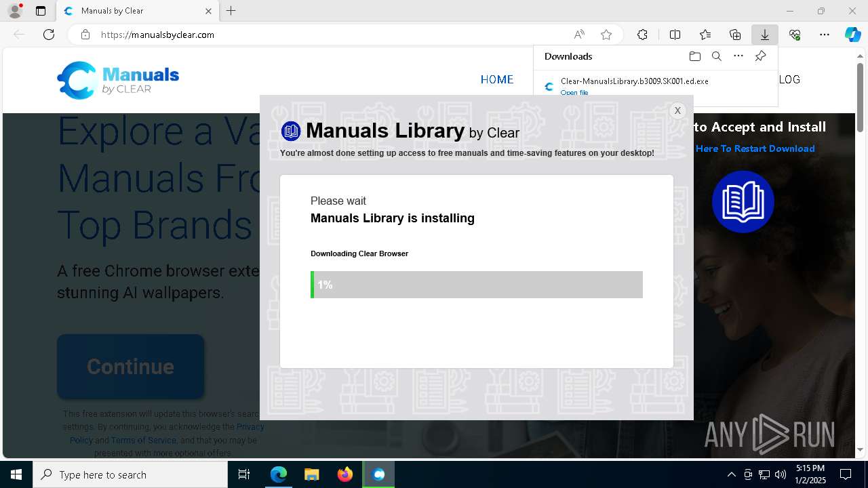
Task: Click Here To Restart Download link
Action: click(x=755, y=148)
